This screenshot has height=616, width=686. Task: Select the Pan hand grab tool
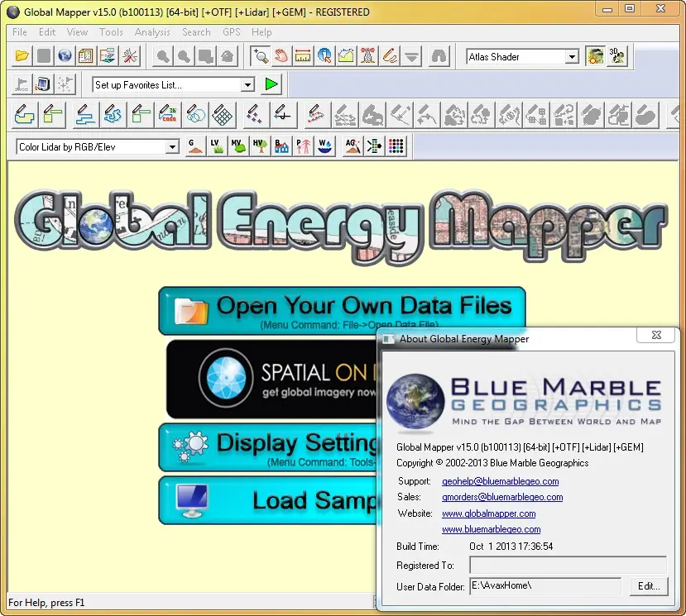pos(281,56)
